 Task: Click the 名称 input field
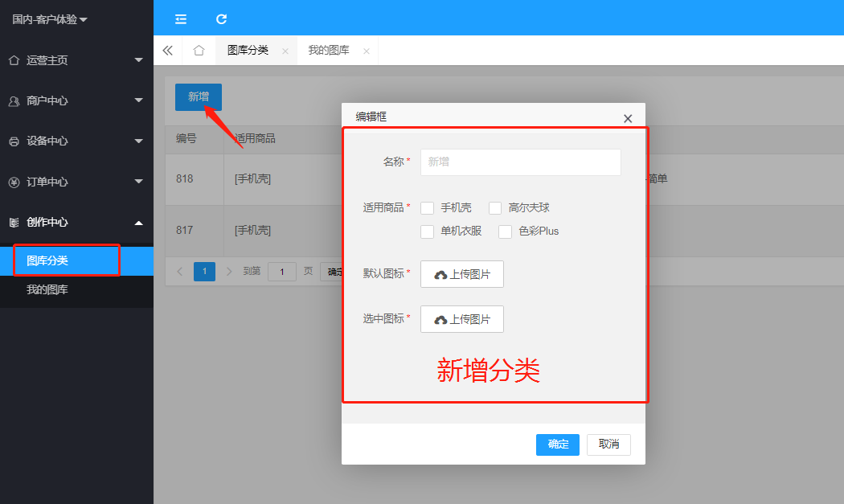point(521,162)
